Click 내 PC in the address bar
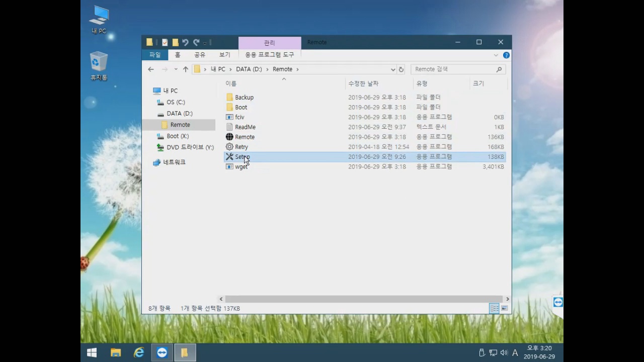 (x=218, y=69)
